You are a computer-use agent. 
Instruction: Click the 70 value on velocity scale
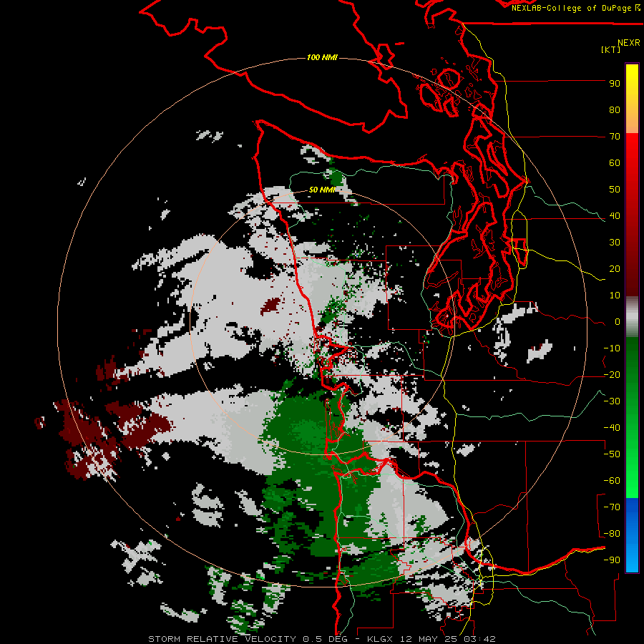click(615, 137)
